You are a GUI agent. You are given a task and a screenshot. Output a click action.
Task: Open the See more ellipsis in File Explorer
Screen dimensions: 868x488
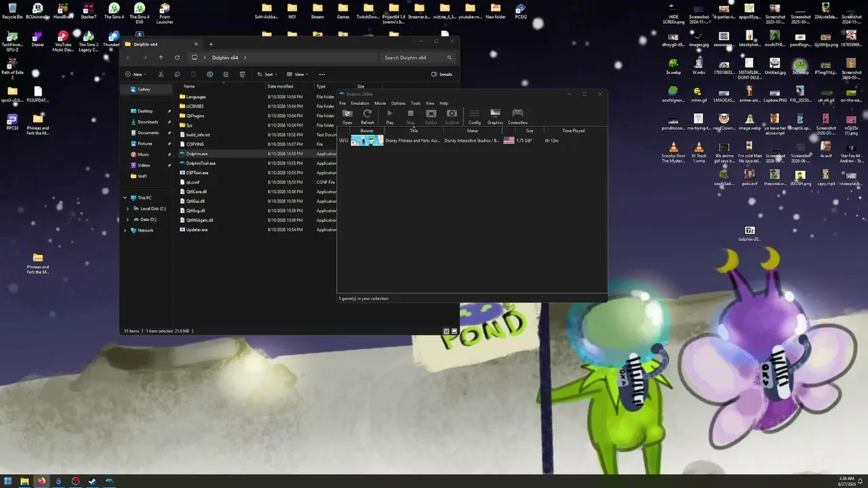(322, 75)
